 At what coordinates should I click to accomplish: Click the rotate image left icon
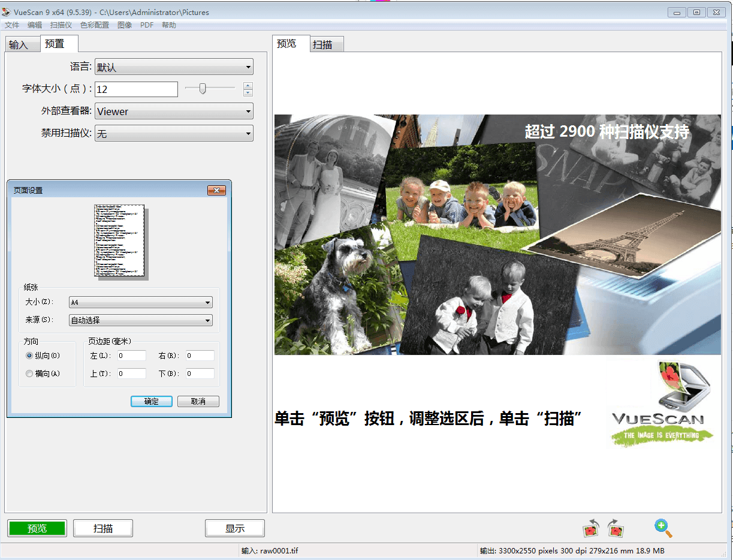[x=590, y=528]
